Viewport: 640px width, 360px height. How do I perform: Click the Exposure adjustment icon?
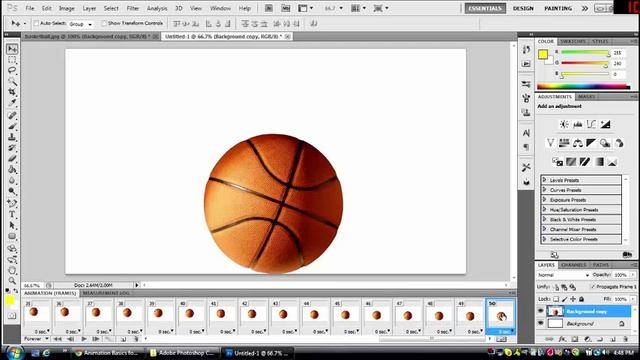[x=605, y=124]
